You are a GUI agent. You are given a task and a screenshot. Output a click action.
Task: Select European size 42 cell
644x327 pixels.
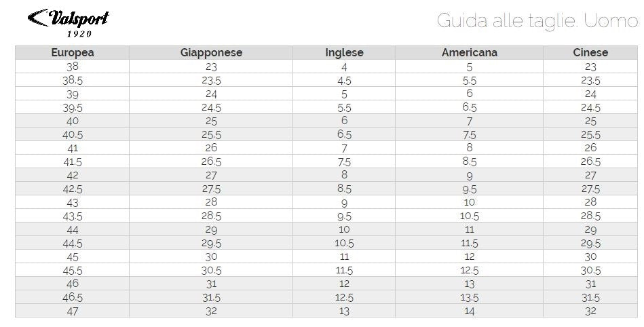pos(73,175)
